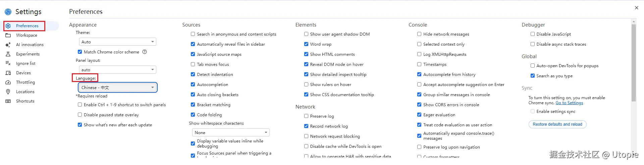The image size is (644, 165).
Task: Toggle Disable JavaScript checkbox
Action: tap(533, 34)
